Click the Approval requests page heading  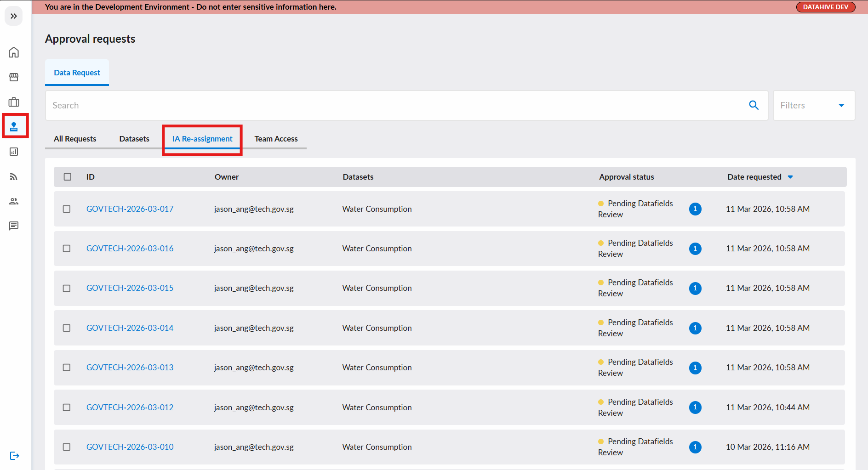point(90,39)
